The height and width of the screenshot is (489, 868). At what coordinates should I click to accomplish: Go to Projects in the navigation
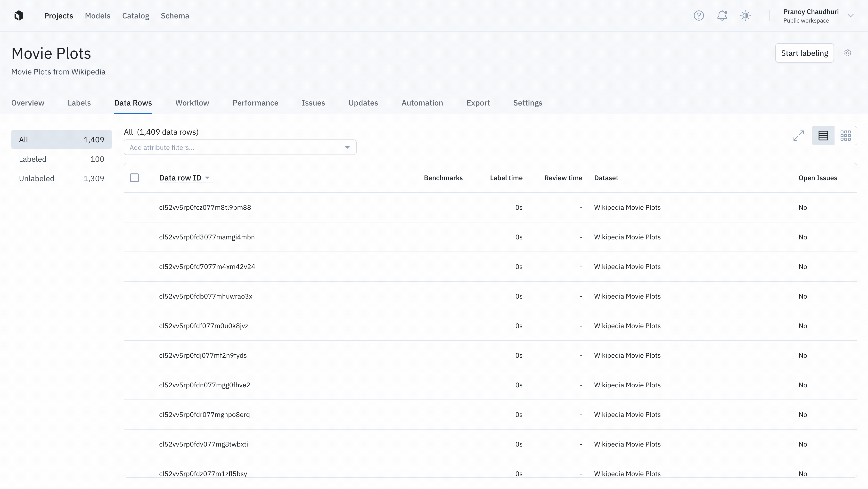(x=59, y=16)
